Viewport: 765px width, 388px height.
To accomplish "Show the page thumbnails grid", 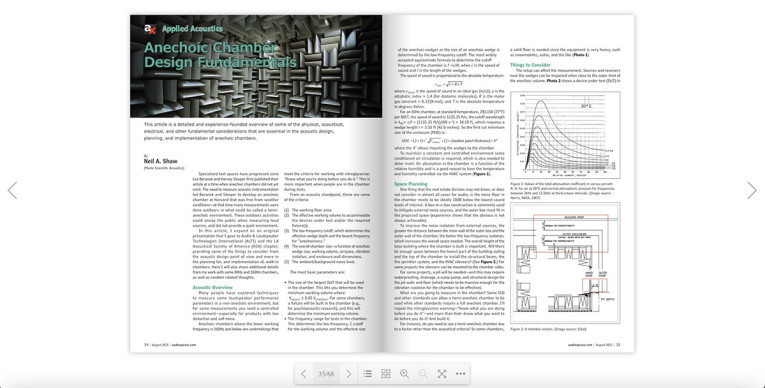I will (386, 374).
